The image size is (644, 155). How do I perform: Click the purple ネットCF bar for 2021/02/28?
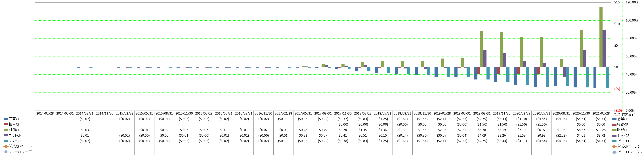[x=604, y=48]
